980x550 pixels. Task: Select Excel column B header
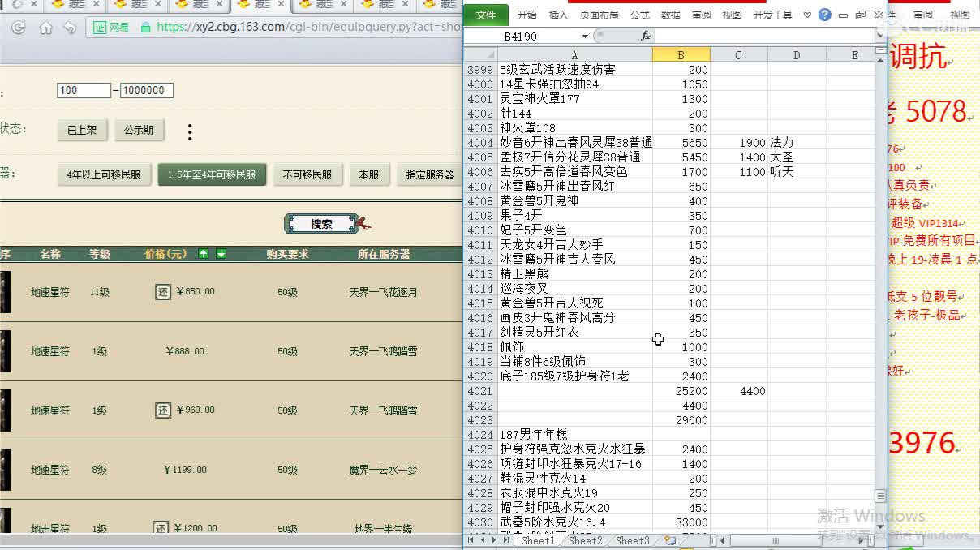tap(681, 54)
